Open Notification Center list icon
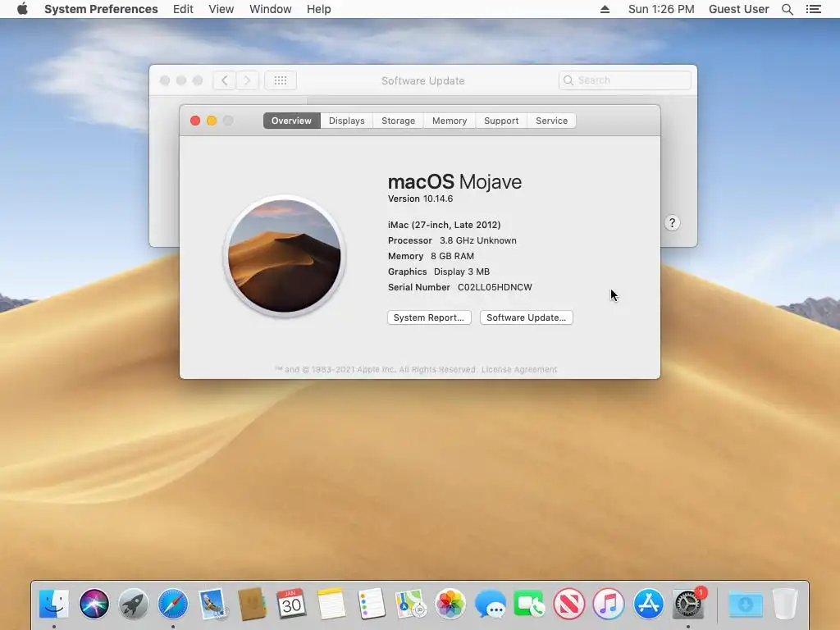This screenshot has height=630, width=840. [x=813, y=9]
